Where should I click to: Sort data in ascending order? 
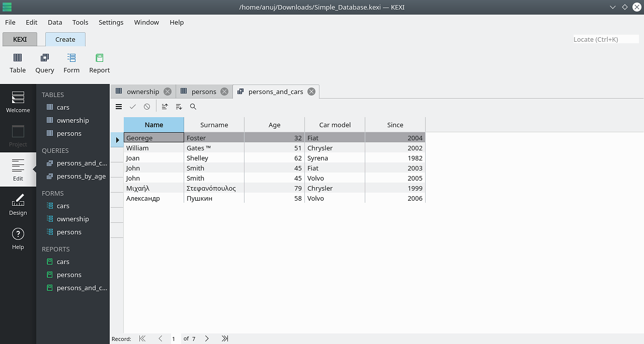click(165, 107)
